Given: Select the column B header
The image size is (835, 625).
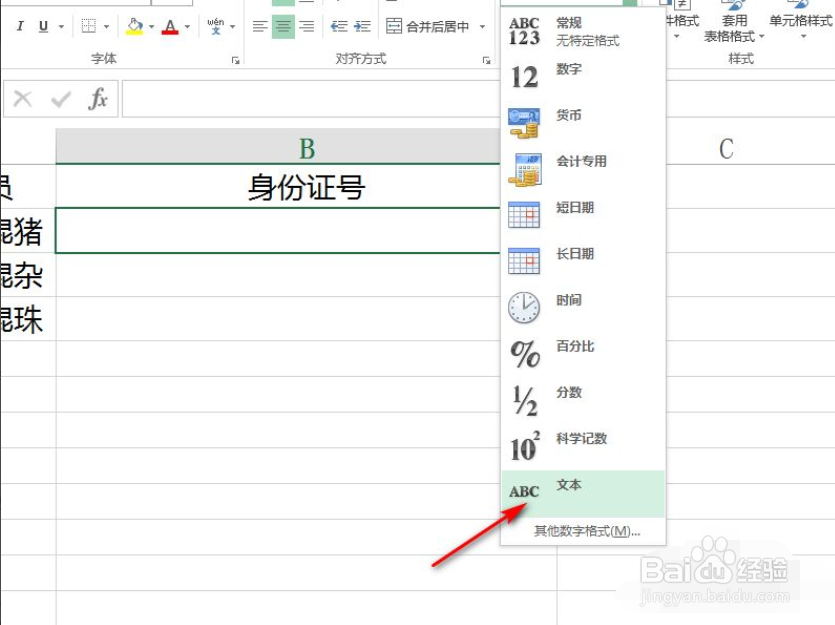Looking at the screenshot, I should tap(307, 146).
